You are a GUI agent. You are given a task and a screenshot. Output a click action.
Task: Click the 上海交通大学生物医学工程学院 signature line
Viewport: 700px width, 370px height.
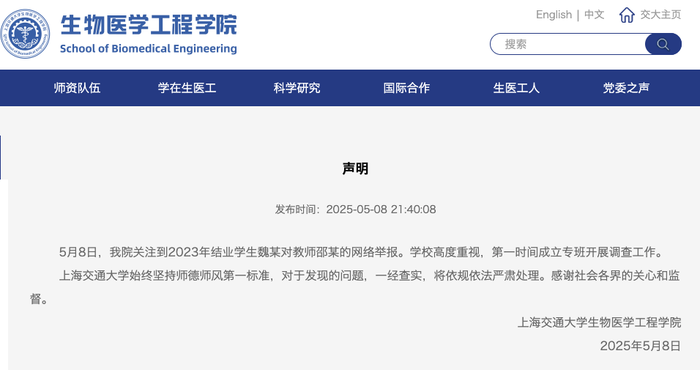[599, 322]
